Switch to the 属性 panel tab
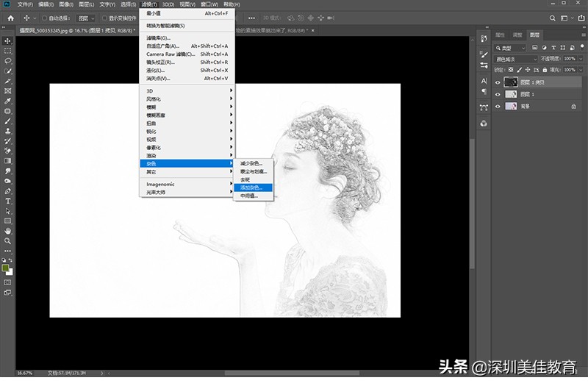Screen dimensions: 588x386 click(500, 35)
